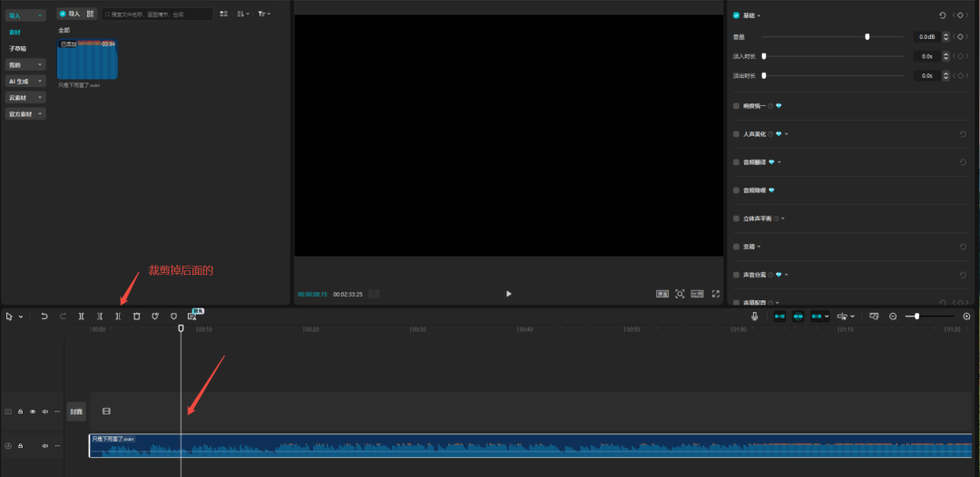Viewport: 980px width, 477px height.
Task: Click the fullscreen icon in preview panel
Action: point(715,294)
